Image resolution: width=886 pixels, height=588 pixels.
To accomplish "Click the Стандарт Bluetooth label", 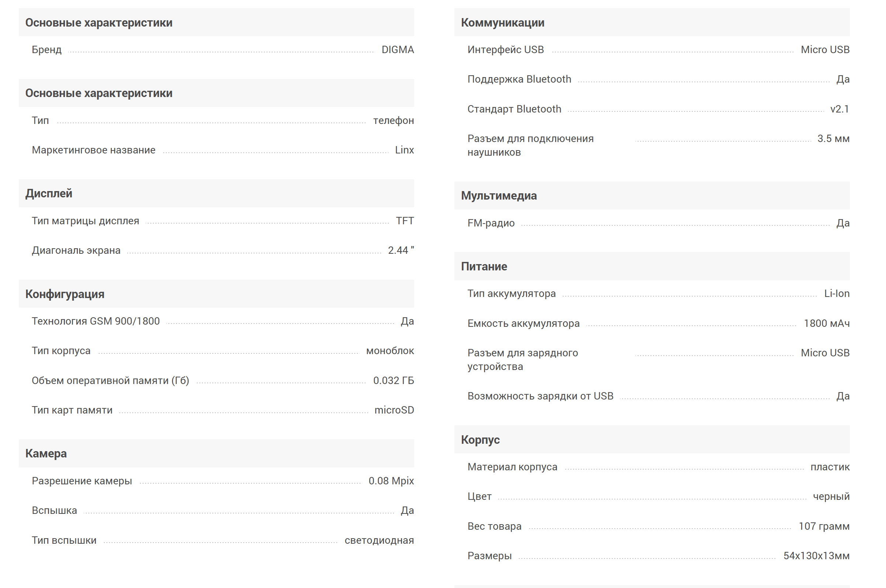I will [x=514, y=109].
